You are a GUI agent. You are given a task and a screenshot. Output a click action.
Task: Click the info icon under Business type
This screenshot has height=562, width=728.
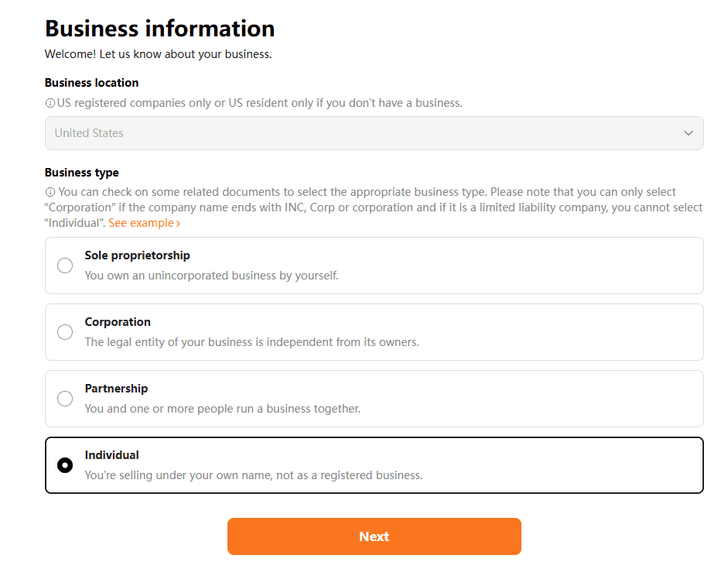(x=50, y=192)
